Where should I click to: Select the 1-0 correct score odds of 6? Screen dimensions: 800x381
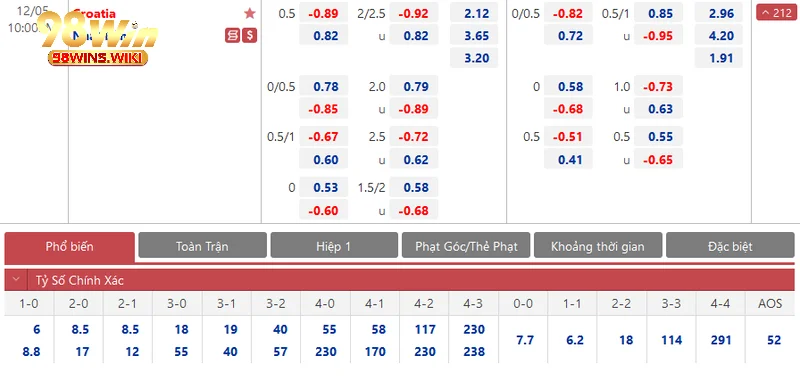(x=36, y=329)
